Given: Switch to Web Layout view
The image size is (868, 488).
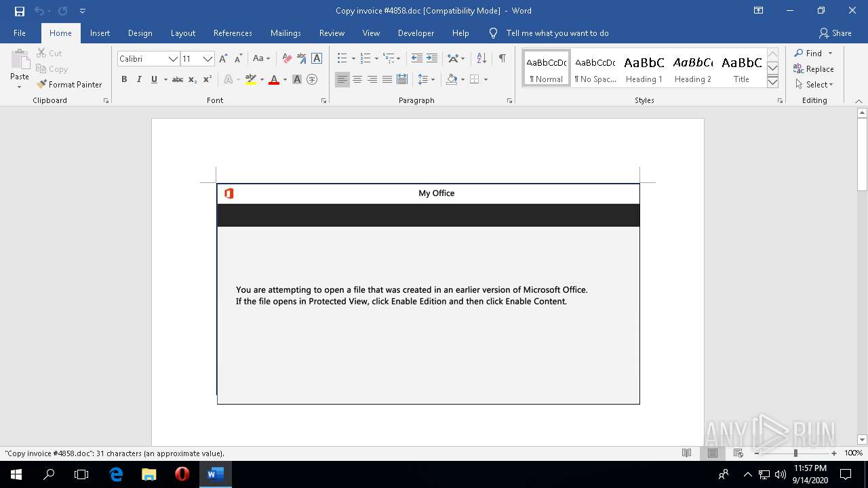Looking at the screenshot, I should (738, 453).
